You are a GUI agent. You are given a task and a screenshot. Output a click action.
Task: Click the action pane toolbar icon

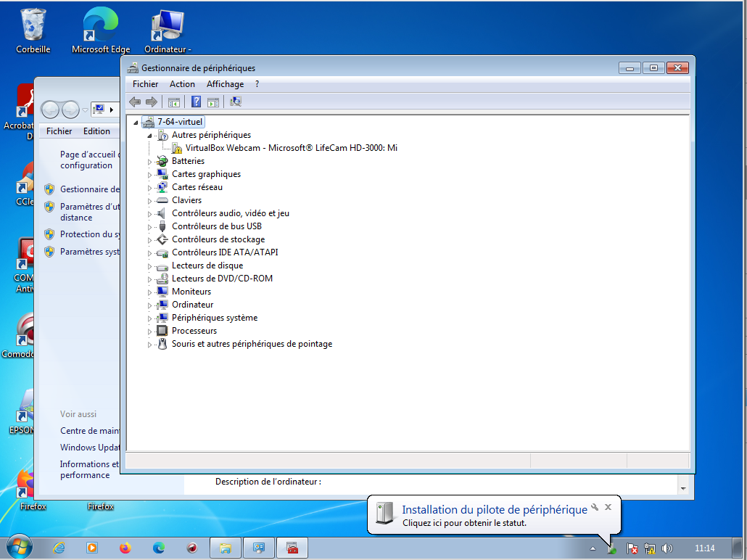(213, 102)
